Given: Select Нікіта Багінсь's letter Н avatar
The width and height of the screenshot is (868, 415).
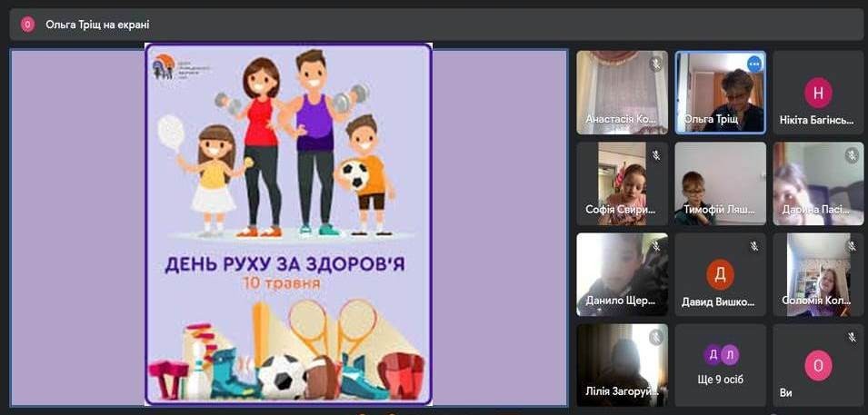Looking at the screenshot, I should point(818,92).
